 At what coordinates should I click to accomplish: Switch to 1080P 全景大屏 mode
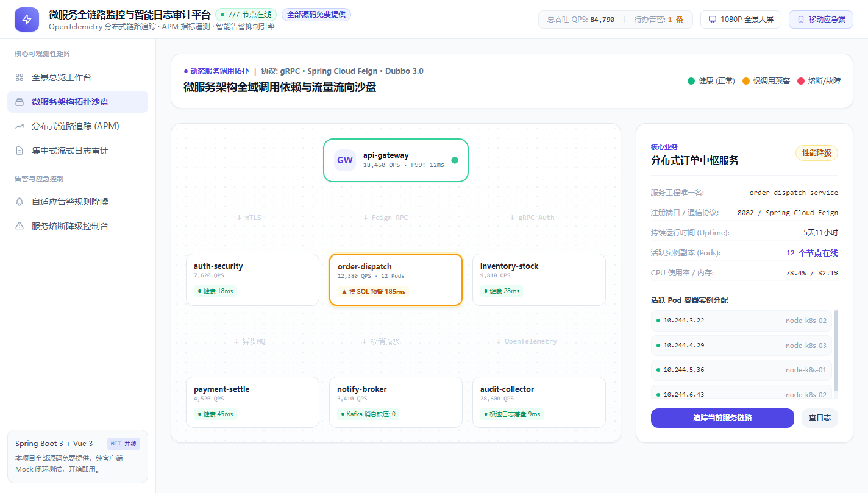[741, 20]
